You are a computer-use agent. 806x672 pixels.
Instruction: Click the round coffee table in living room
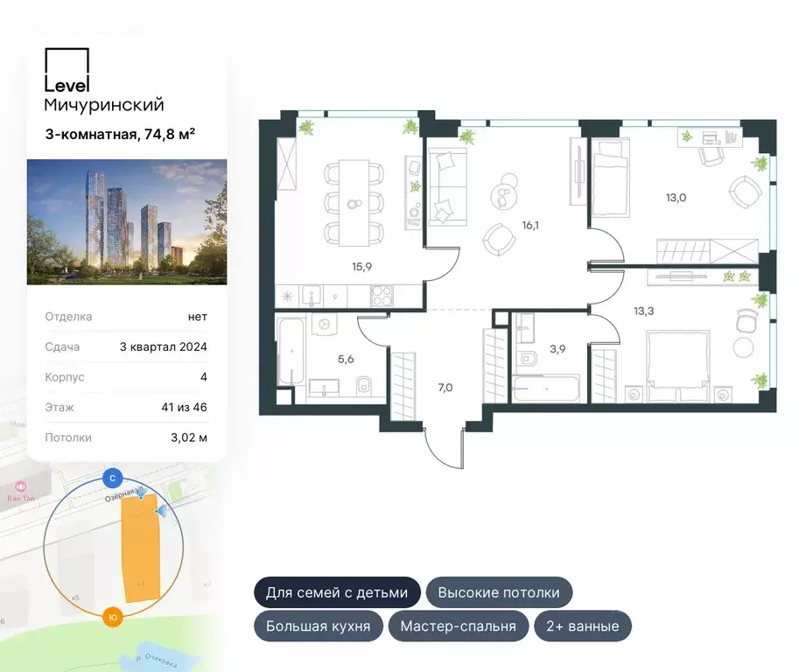click(503, 187)
